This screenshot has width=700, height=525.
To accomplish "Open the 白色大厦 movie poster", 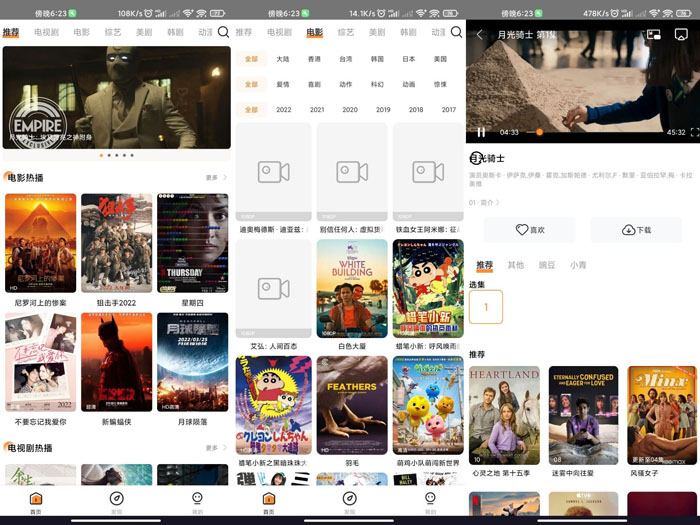I will tap(352, 289).
